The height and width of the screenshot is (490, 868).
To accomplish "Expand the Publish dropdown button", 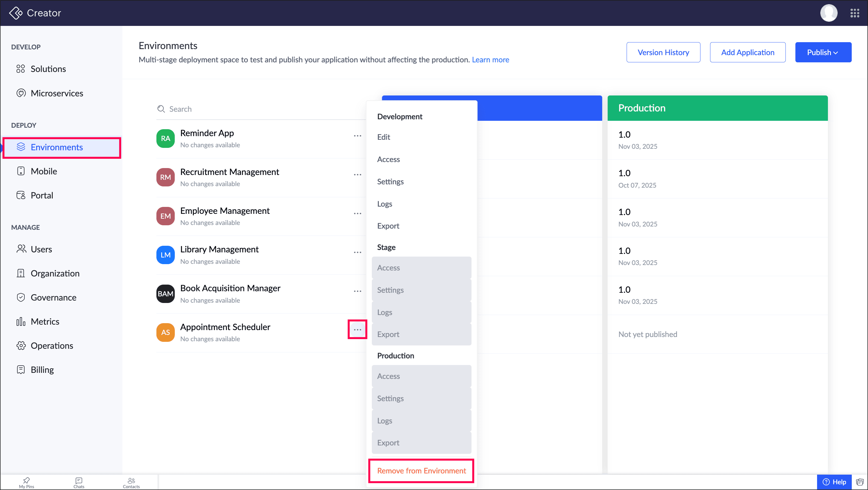I will tap(822, 52).
